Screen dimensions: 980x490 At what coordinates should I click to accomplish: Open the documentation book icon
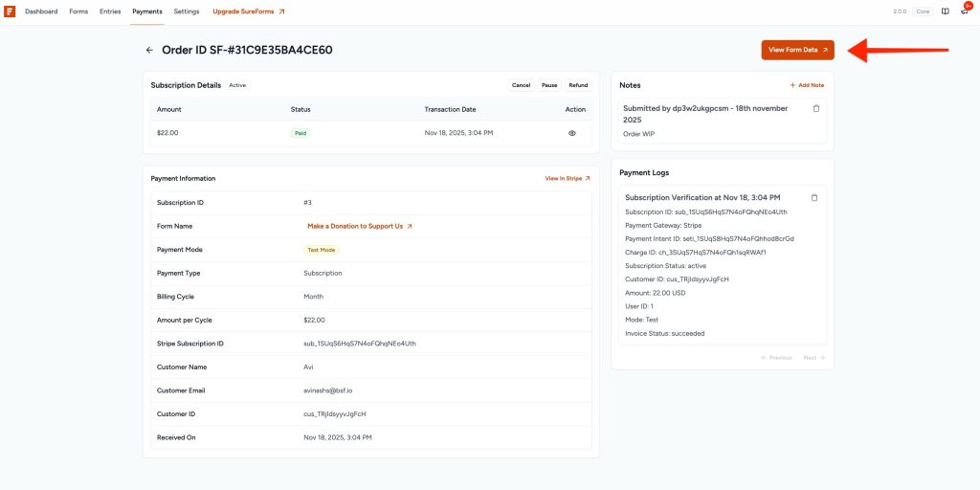946,11
